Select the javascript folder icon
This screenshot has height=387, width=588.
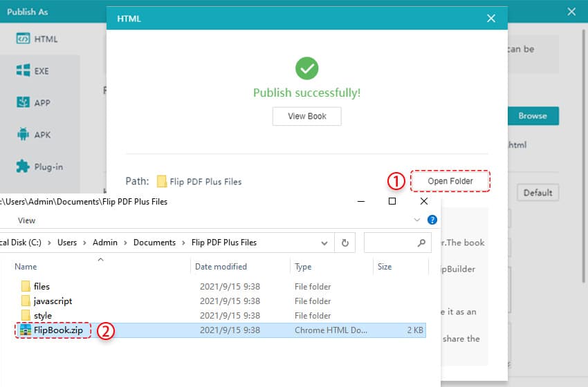26,301
